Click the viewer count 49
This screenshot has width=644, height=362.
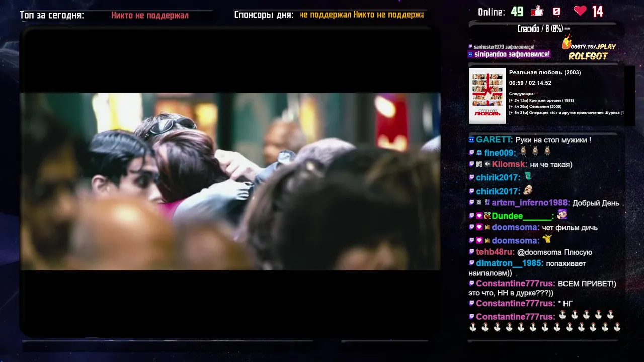pos(517,12)
